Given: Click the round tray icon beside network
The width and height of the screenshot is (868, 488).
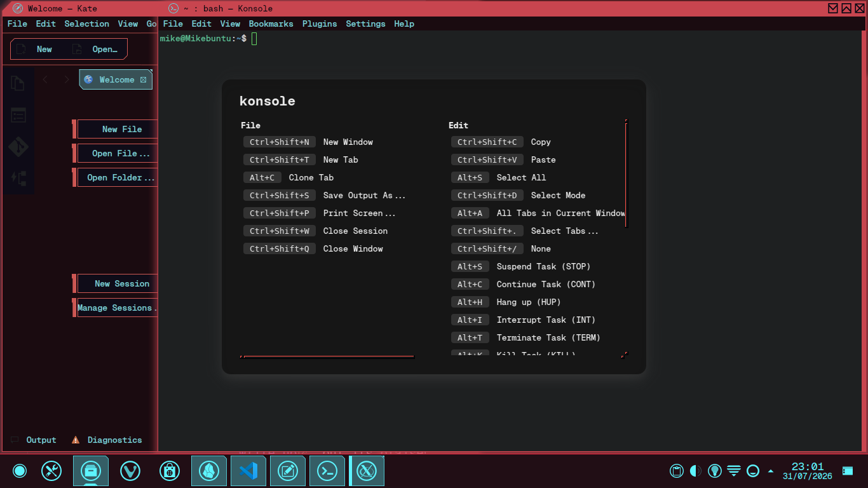Looking at the screenshot, I should (x=753, y=471).
